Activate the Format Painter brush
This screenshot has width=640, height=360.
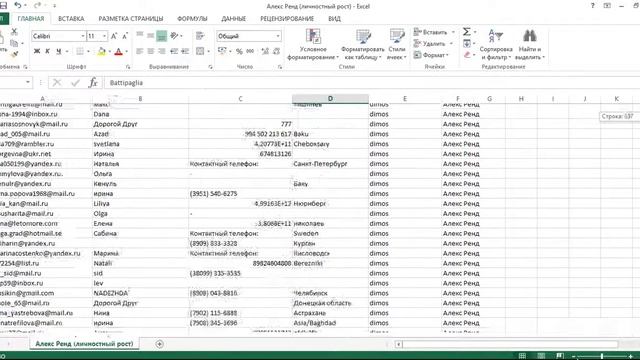pyautogui.click(x=14, y=54)
